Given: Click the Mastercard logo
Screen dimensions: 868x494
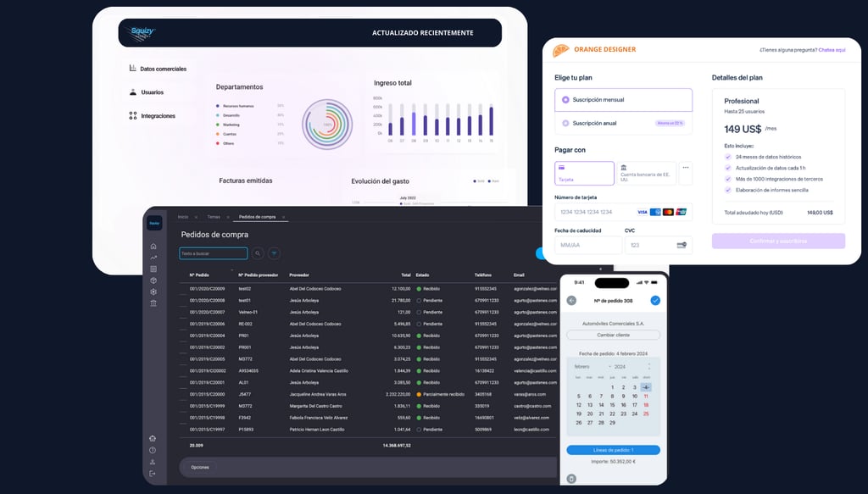Looking at the screenshot, I should (x=668, y=212).
